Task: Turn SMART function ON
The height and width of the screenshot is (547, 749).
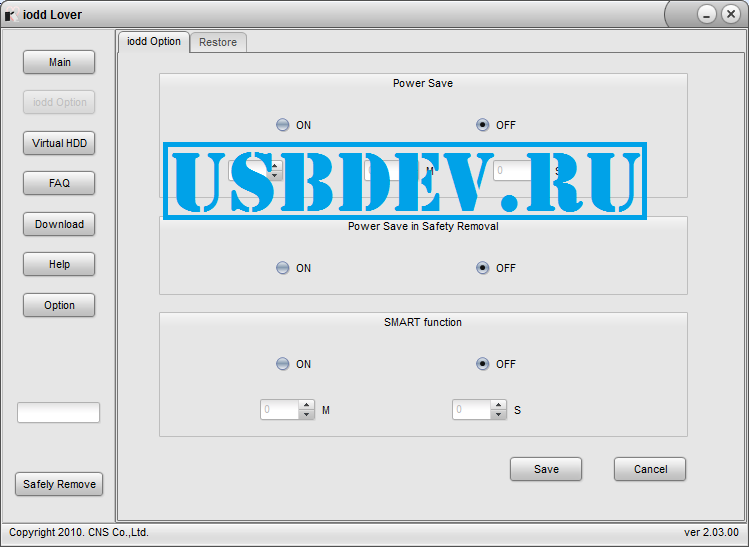Action: (283, 364)
